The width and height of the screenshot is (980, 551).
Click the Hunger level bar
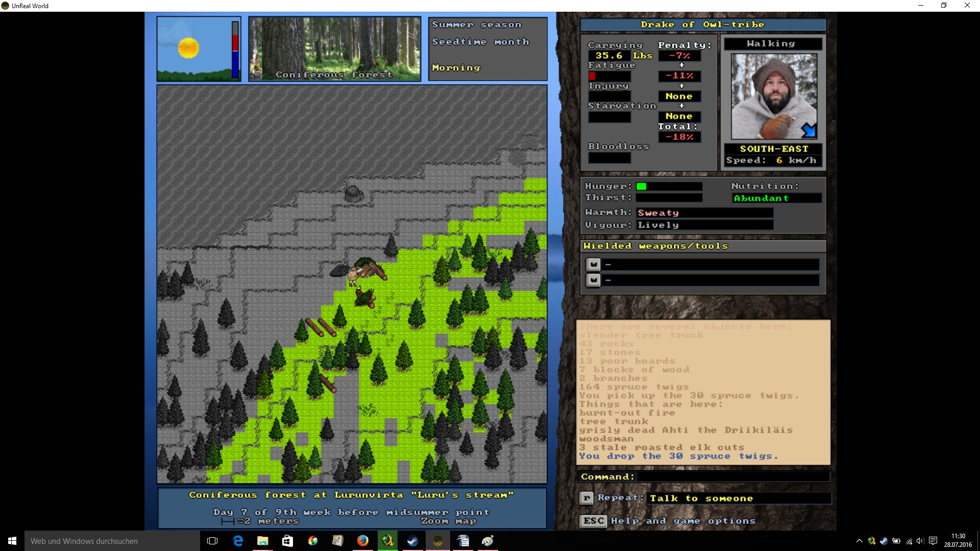(x=669, y=186)
